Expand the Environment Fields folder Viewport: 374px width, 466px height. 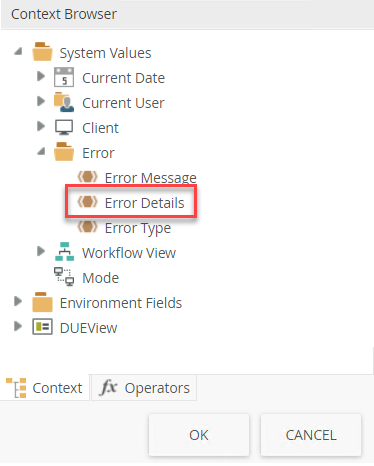pyautogui.click(x=18, y=301)
